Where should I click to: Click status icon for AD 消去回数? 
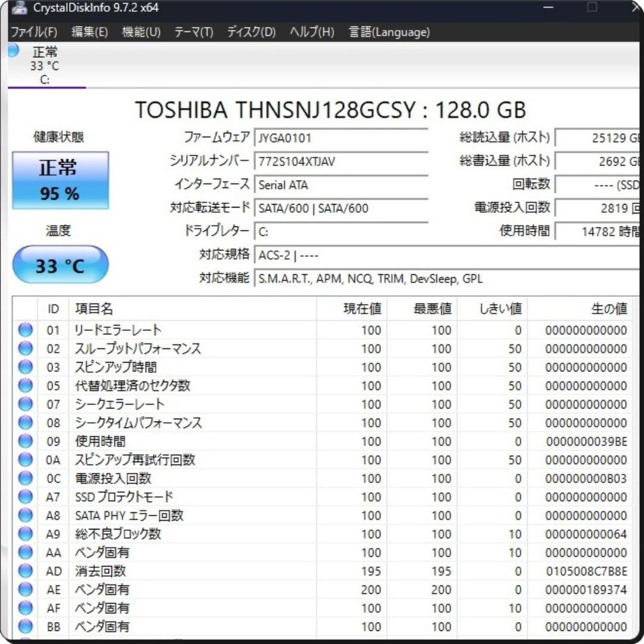coord(26,571)
